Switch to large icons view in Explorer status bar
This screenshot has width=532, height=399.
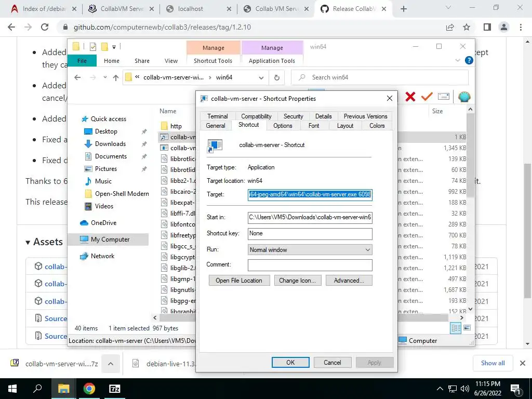tap(467, 328)
